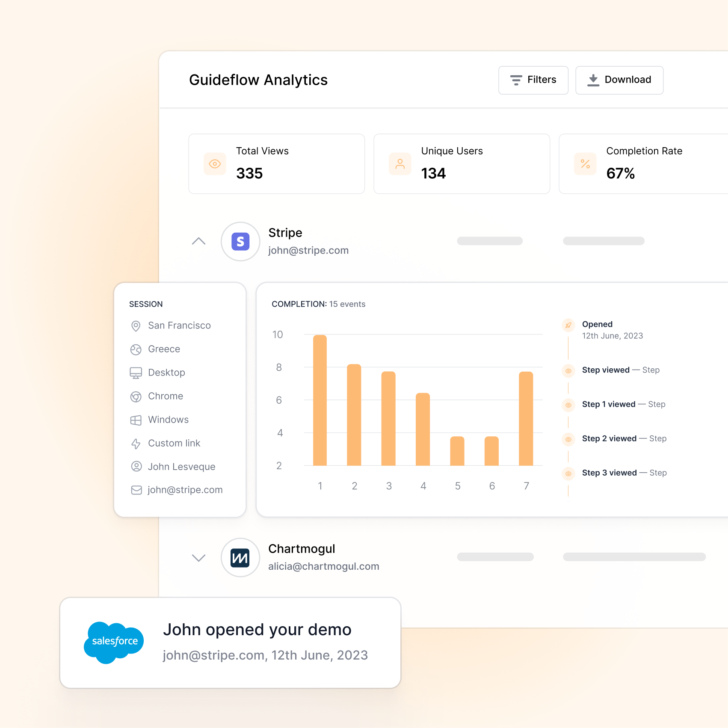Click the eye icon beside first Step viewed
728x728 pixels.
pyautogui.click(x=568, y=371)
